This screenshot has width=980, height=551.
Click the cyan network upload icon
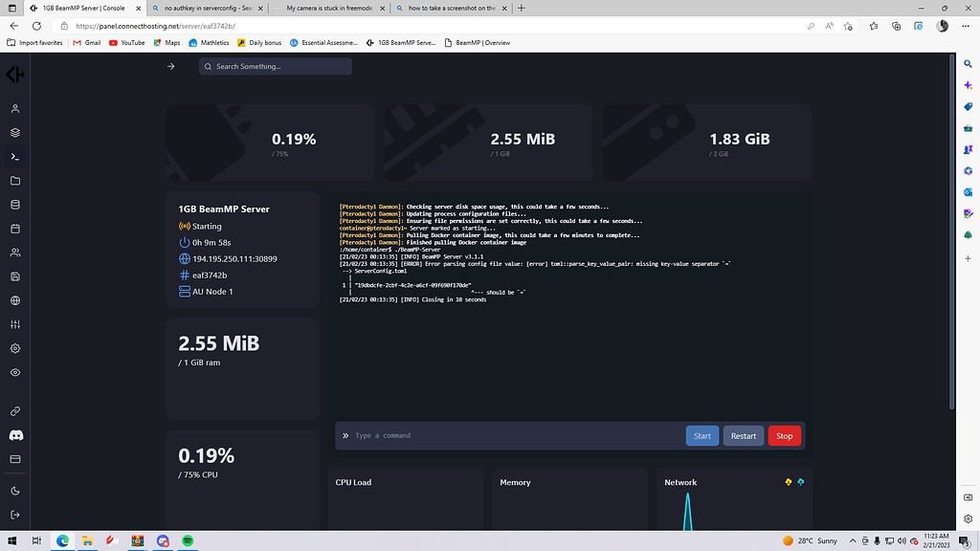pos(801,482)
